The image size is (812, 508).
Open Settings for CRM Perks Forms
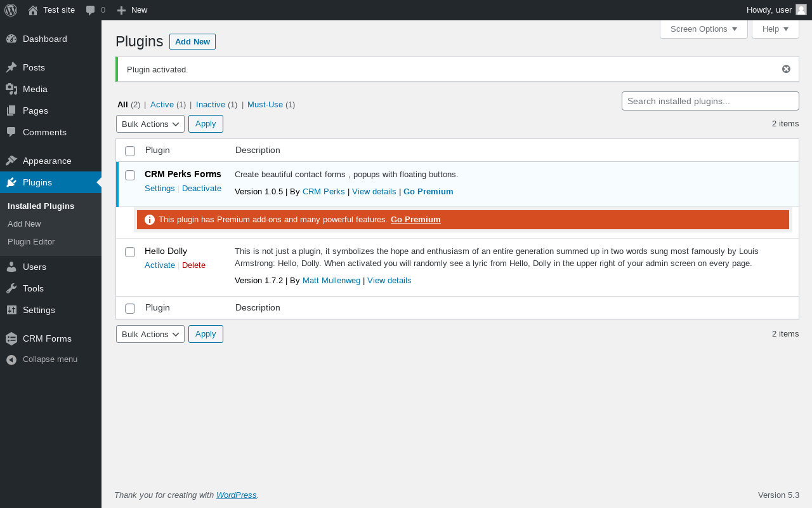click(x=160, y=189)
